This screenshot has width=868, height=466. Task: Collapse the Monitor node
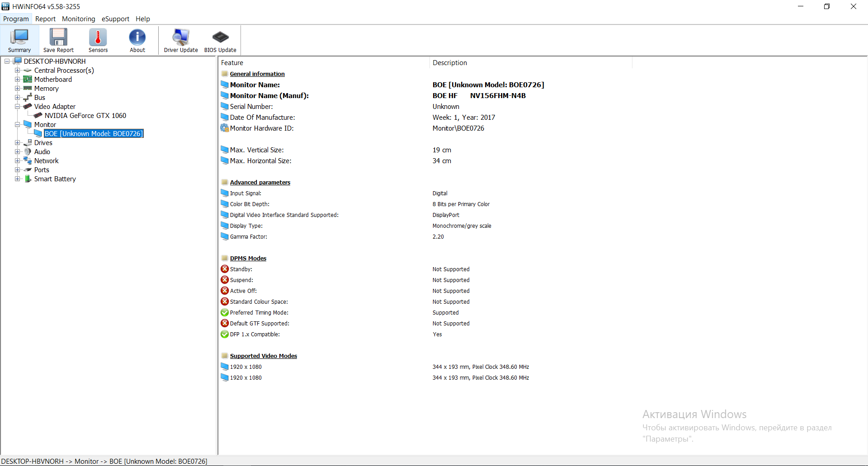(x=17, y=125)
